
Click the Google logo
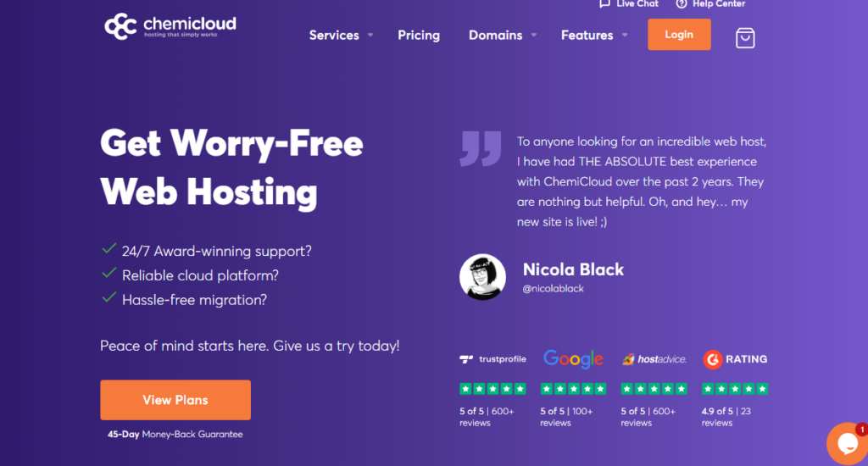pos(573,359)
